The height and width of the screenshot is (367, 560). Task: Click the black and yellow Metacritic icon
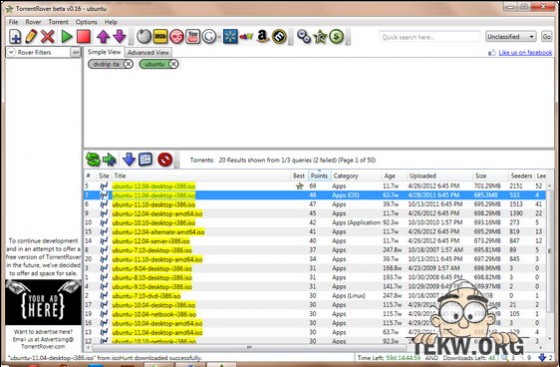pyautogui.click(x=279, y=36)
